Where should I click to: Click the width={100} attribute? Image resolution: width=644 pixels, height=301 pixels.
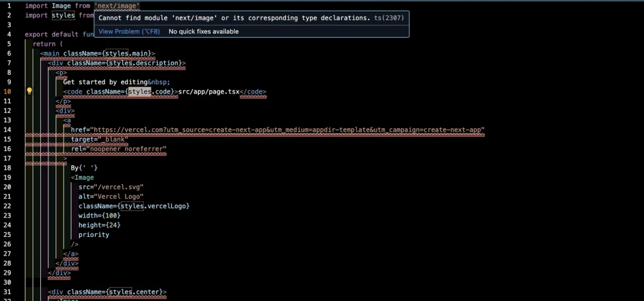pos(99,216)
